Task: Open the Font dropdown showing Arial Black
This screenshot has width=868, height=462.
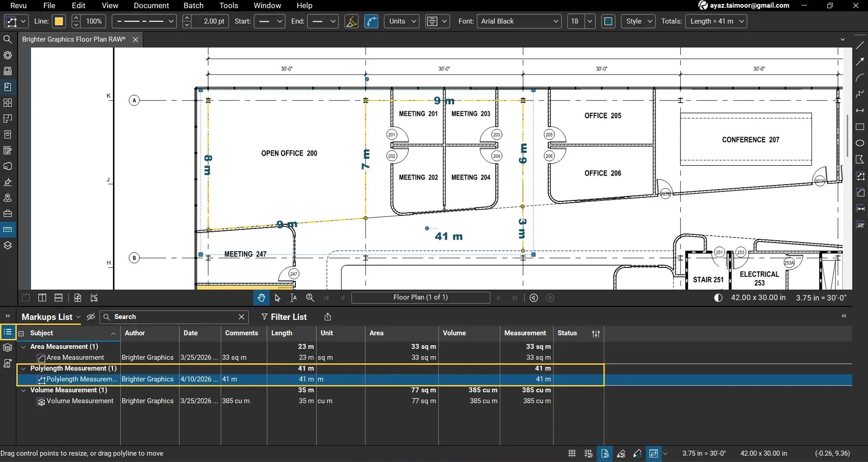Action: pyautogui.click(x=518, y=21)
